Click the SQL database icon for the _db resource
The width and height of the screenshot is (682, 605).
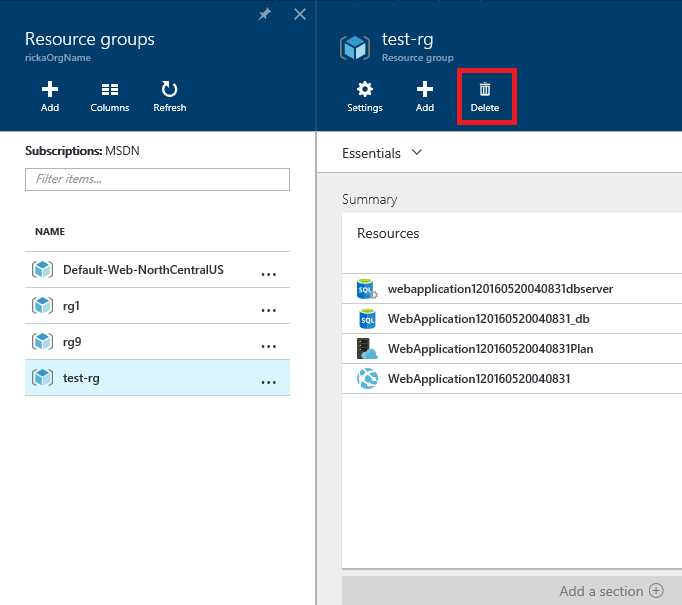point(367,319)
